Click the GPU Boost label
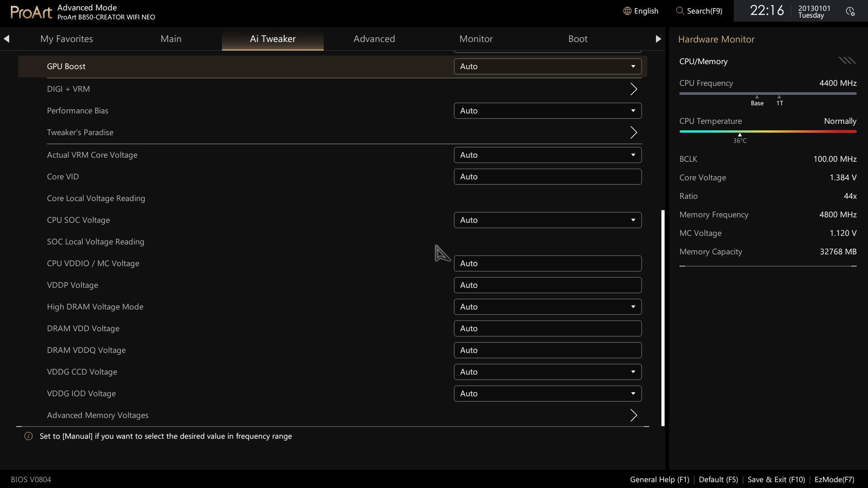The width and height of the screenshot is (868, 488). pos(66,66)
